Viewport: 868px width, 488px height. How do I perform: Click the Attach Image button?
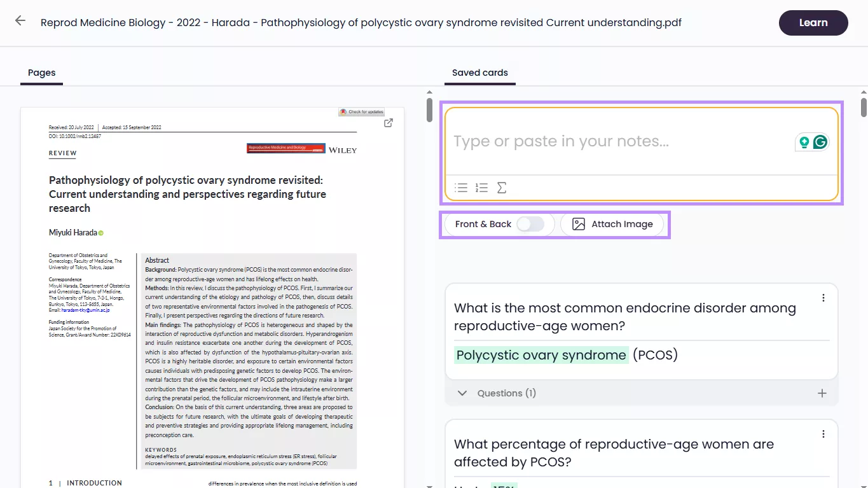[612, 224]
